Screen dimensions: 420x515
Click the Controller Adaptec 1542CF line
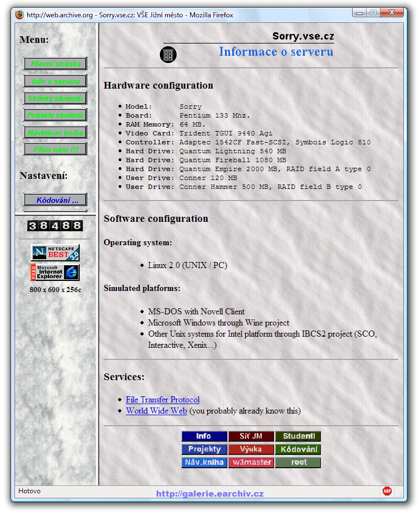pos(248,142)
